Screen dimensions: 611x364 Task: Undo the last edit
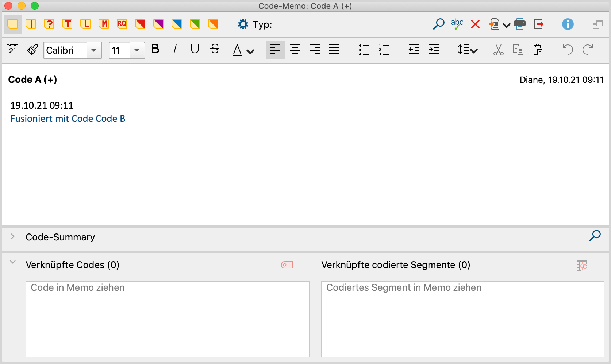[568, 50]
